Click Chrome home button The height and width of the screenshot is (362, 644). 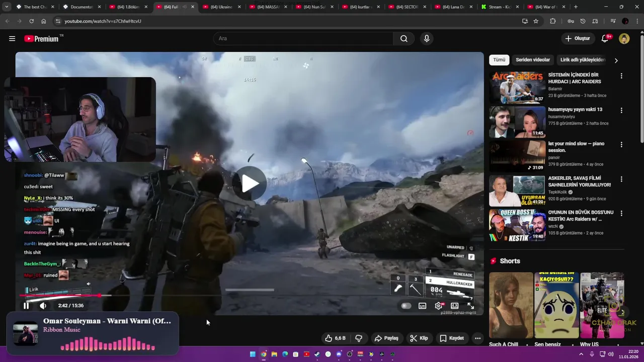tap(44, 21)
